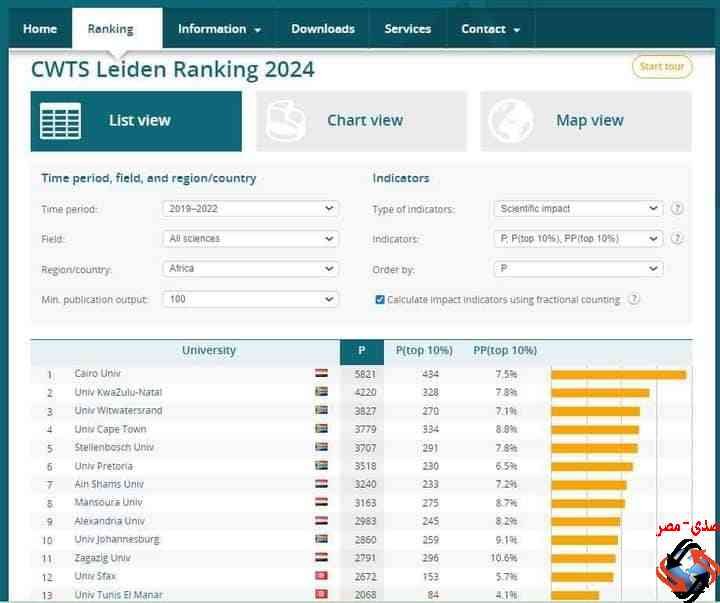Open the Type of indicators dropdown
The height and width of the screenshot is (603, 720).
pos(578,209)
